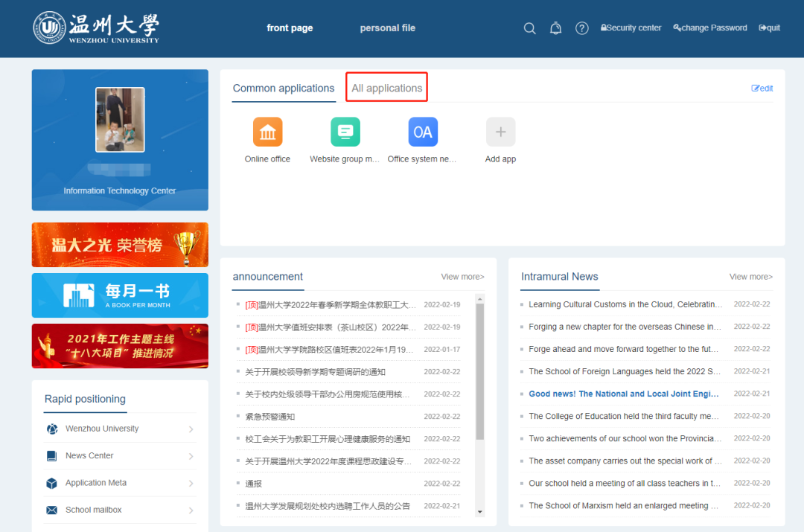Viewport: 804px width, 532px height.
Task: Open news Two achievements of our school
Action: click(x=625, y=439)
